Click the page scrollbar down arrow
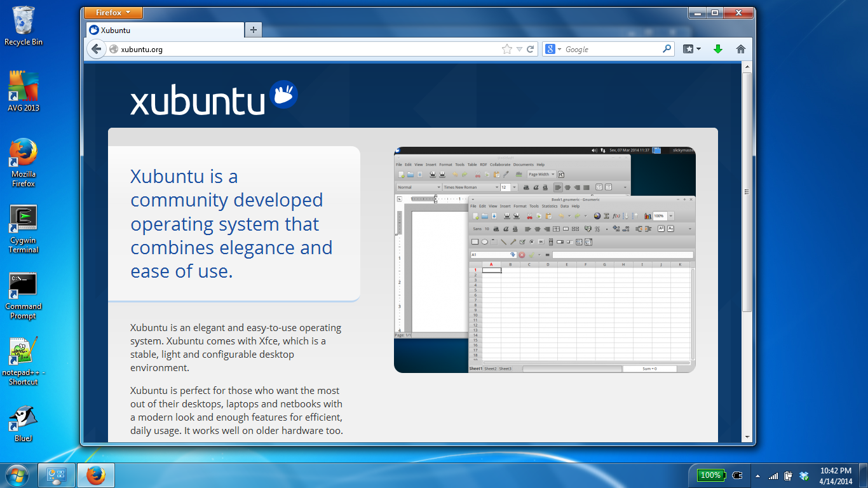The height and width of the screenshot is (488, 868). pos(747,437)
